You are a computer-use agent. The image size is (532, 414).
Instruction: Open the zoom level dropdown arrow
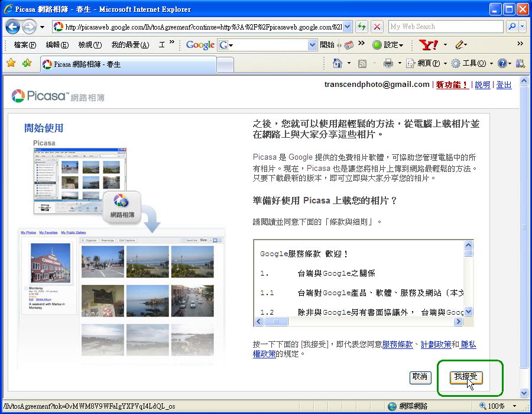click(x=515, y=406)
